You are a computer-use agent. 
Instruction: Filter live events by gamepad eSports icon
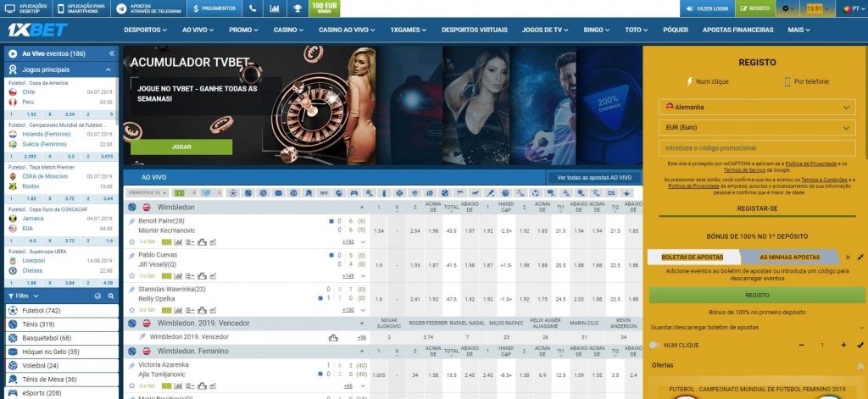coord(353,193)
